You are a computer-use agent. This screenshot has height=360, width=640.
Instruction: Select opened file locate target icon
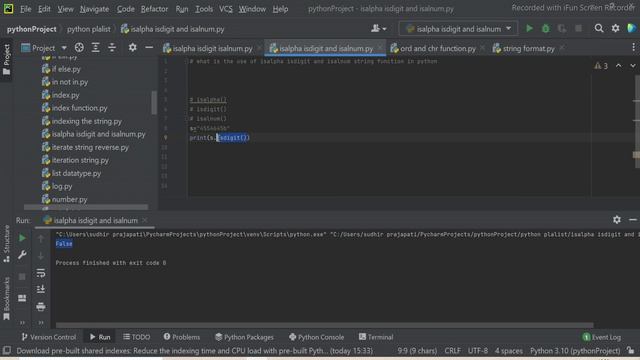coord(79,48)
